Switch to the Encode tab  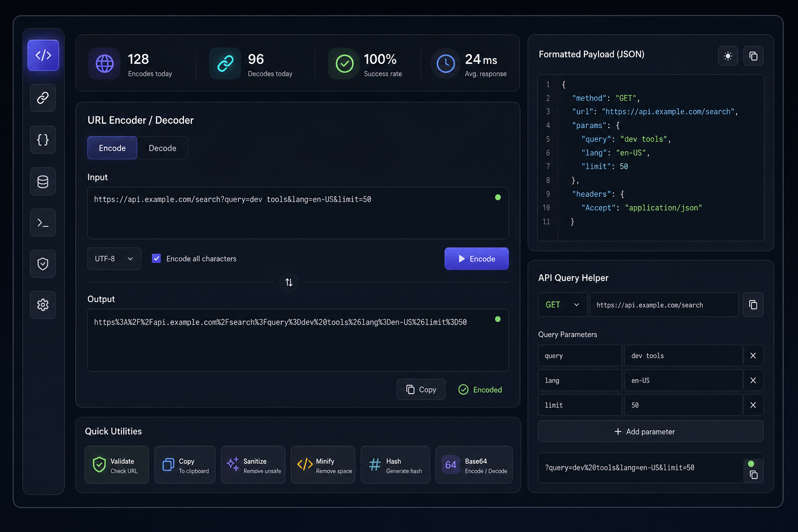tap(112, 148)
